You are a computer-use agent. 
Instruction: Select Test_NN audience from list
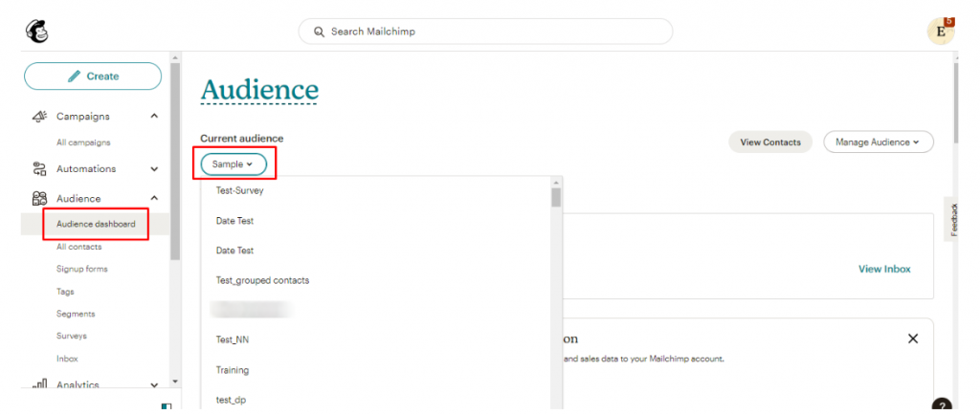(x=233, y=339)
